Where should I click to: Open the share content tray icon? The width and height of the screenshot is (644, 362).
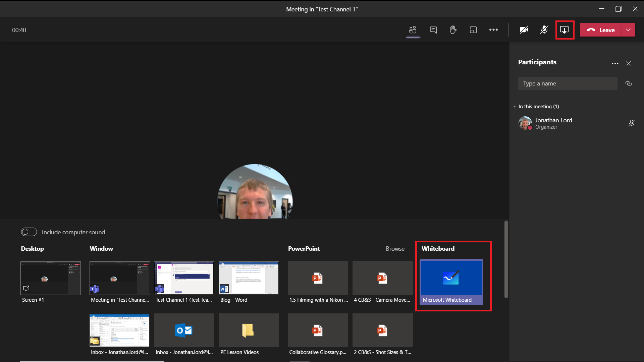tap(565, 30)
